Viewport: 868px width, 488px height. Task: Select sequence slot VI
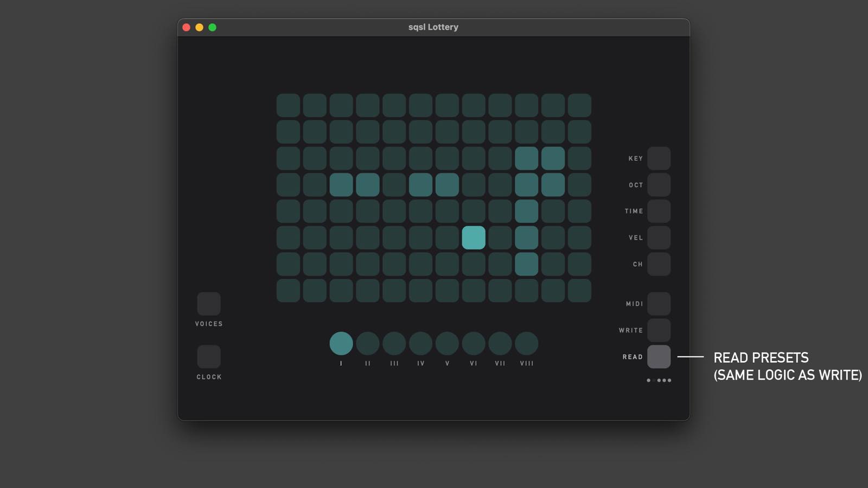(x=474, y=343)
